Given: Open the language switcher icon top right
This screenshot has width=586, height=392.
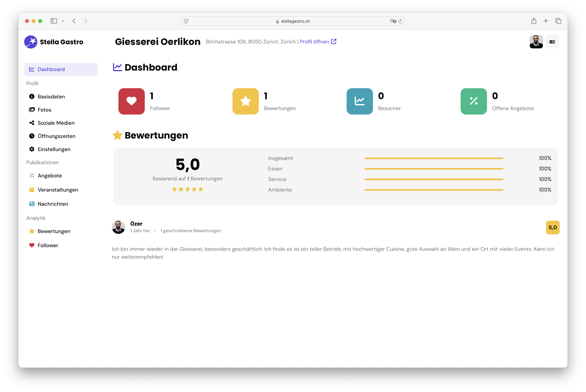Looking at the screenshot, I should coord(552,42).
